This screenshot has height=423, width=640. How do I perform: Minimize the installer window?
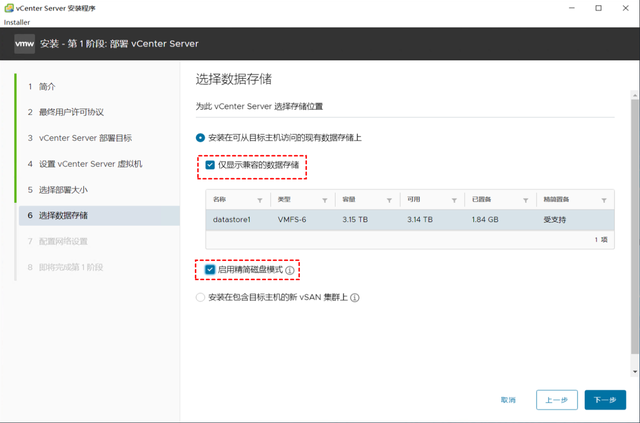[572, 8]
